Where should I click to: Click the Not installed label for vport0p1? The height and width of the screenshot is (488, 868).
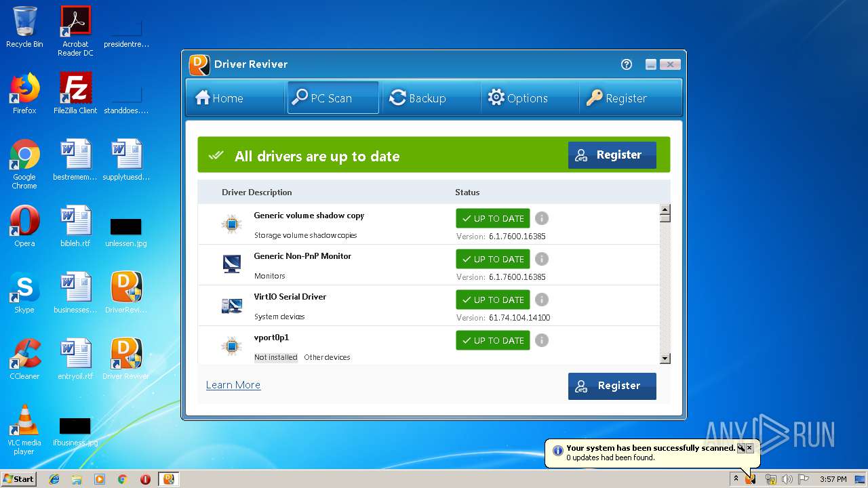tap(276, 357)
